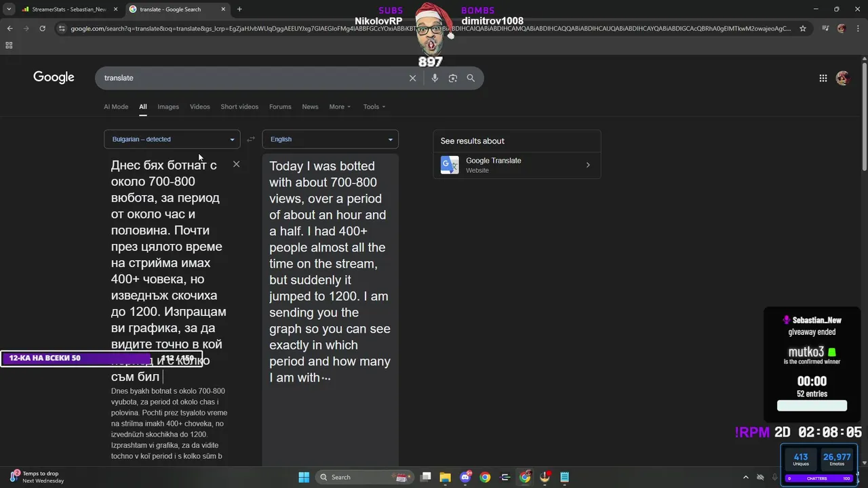The height and width of the screenshot is (488, 868).
Task: Click the browser address bar URL
Action: point(431,28)
